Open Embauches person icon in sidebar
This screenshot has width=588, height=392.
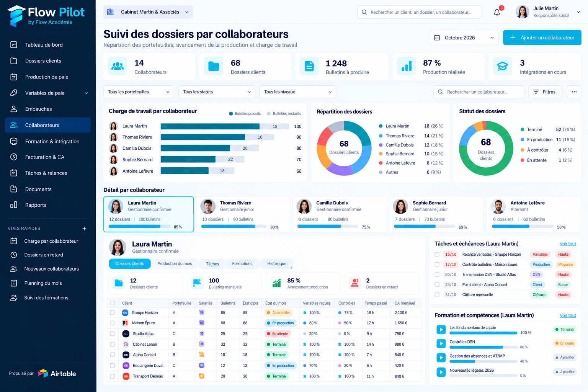[14, 109]
